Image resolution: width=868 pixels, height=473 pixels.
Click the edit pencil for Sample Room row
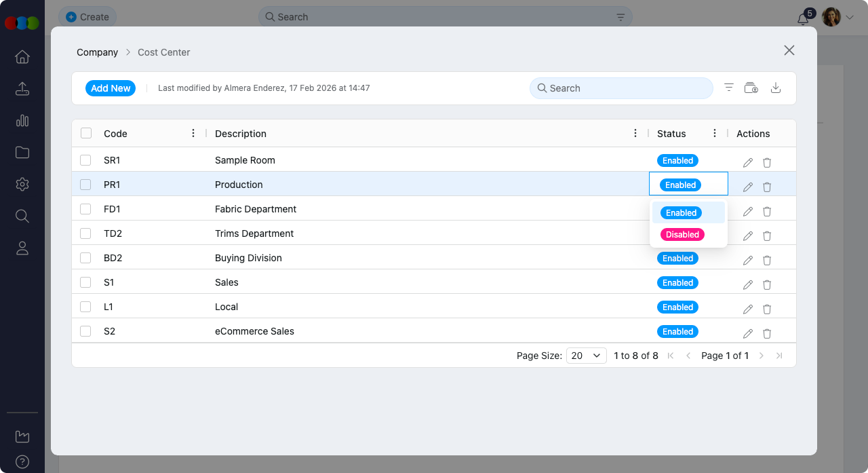(748, 163)
